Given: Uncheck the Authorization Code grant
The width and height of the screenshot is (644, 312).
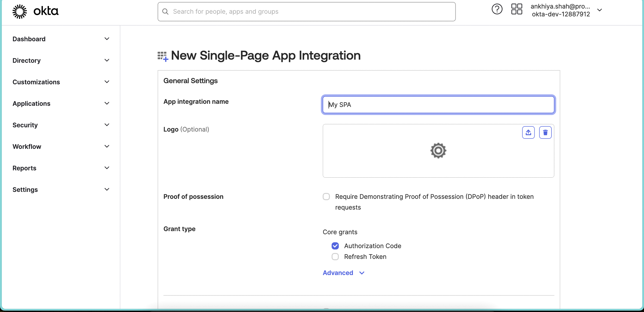Looking at the screenshot, I should [335, 246].
